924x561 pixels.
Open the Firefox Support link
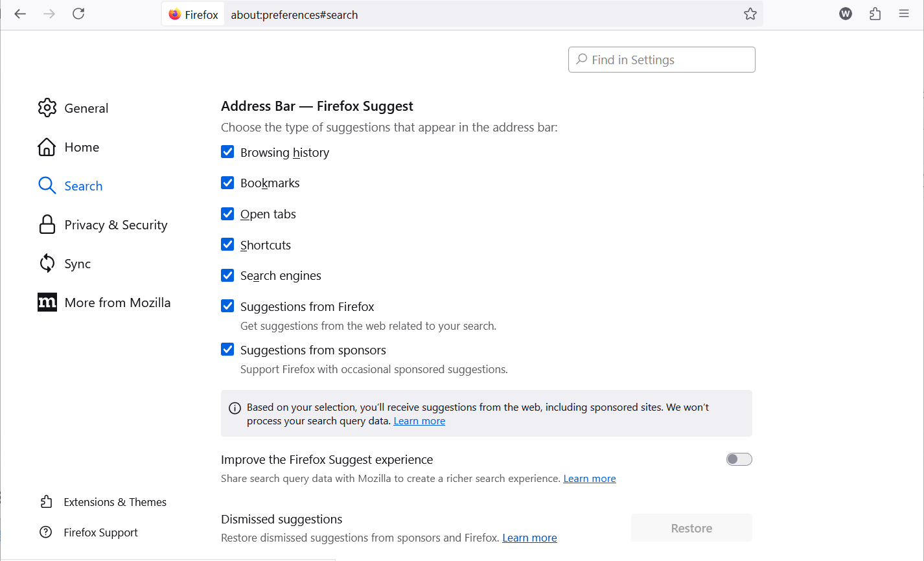[x=100, y=532]
